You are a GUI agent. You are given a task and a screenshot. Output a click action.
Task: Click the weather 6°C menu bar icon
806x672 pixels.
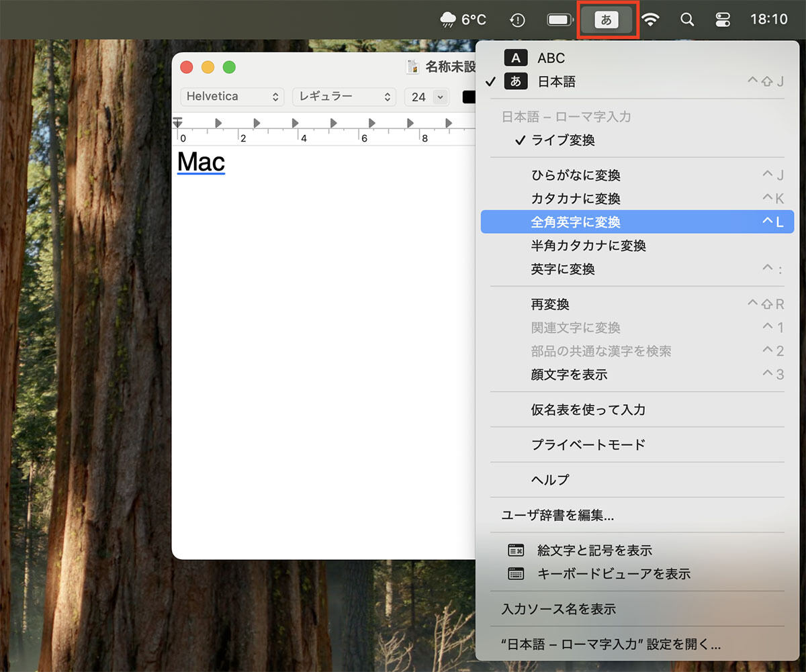coord(463,19)
